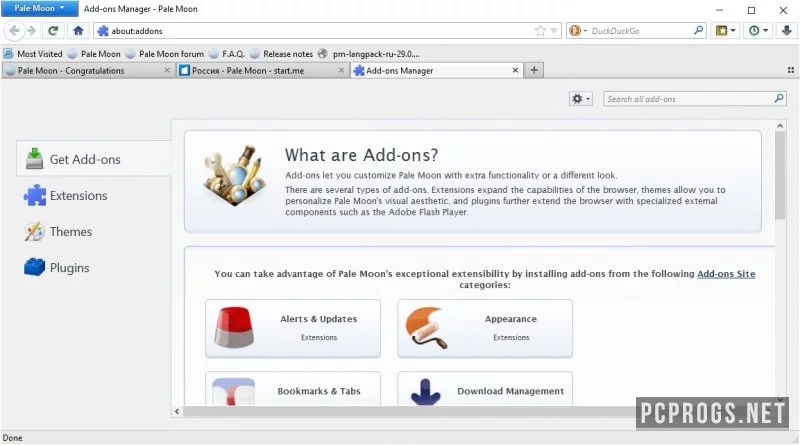Open the Pale Moon application menu button

(x=39, y=8)
